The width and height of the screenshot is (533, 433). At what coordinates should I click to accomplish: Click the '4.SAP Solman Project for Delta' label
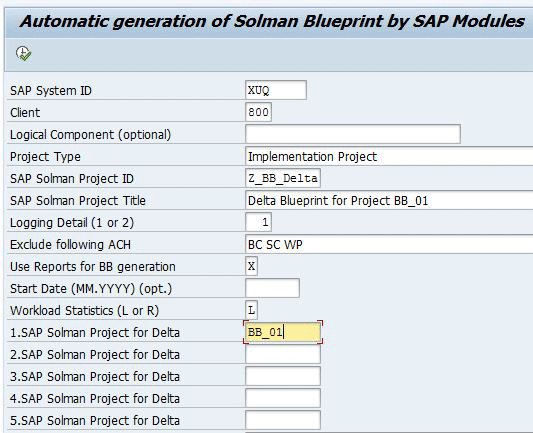[x=94, y=399]
